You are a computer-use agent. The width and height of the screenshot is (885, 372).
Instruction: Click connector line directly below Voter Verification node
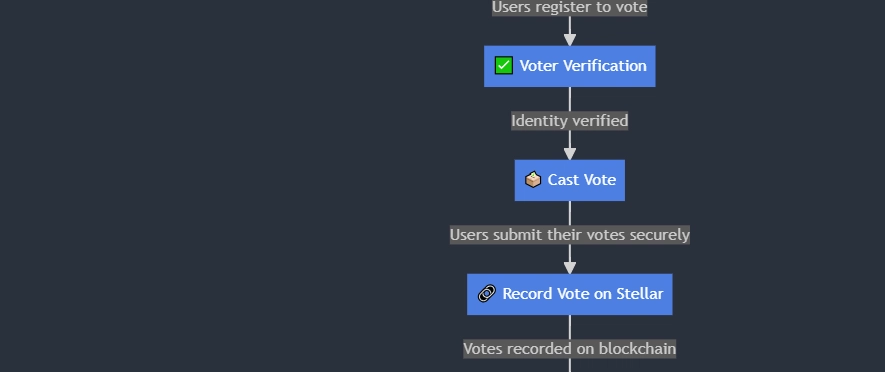569,99
